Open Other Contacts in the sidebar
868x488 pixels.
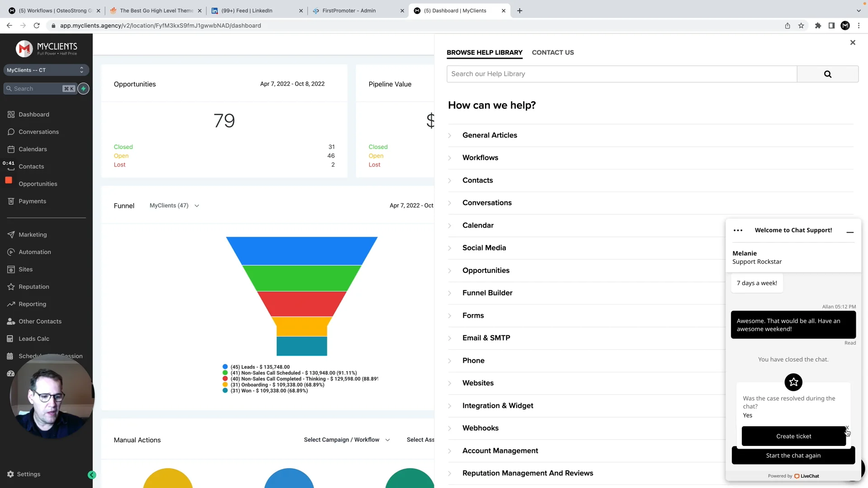click(40, 321)
